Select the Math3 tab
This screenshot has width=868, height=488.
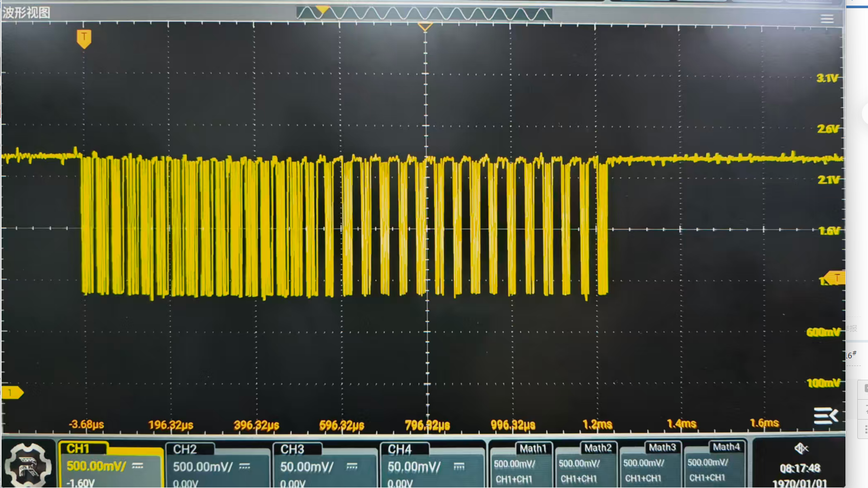pos(662,448)
